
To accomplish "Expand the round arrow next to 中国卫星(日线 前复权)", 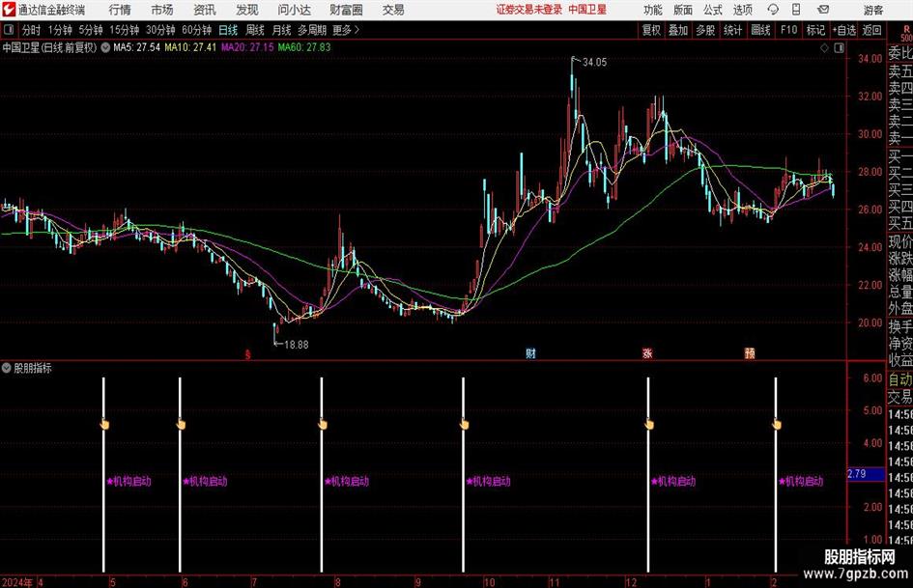I will [105, 47].
